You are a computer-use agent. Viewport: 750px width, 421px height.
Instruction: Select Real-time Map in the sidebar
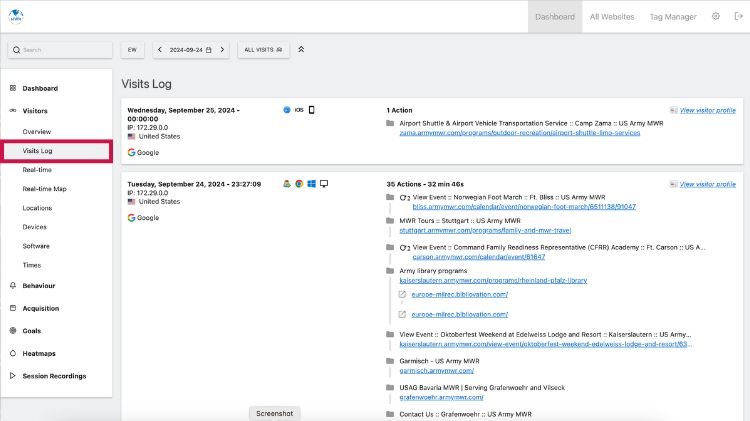(x=45, y=189)
